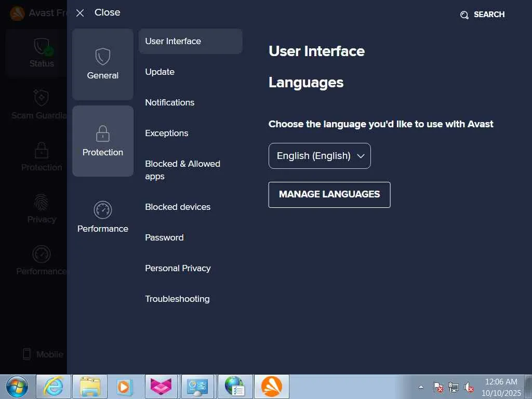The image size is (532, 399).
Task: Open the control panel taskbar icon
Action: click(197, 387)
